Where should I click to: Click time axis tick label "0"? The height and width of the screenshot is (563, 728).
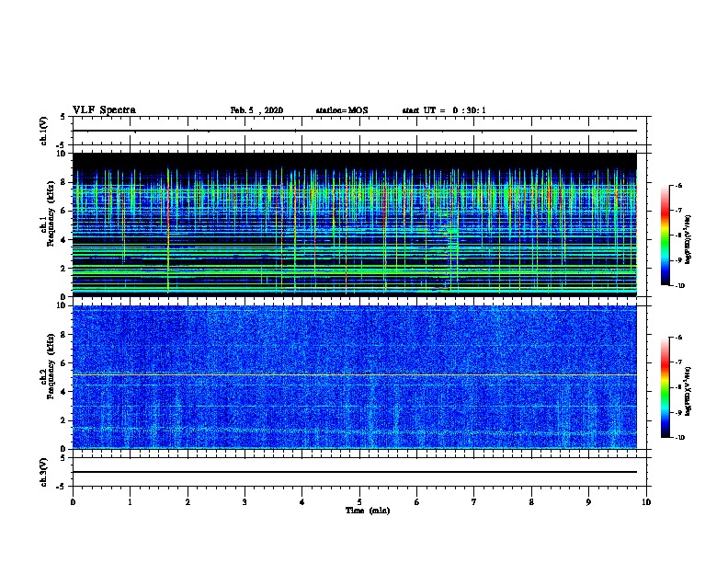[x=73, y=502]
